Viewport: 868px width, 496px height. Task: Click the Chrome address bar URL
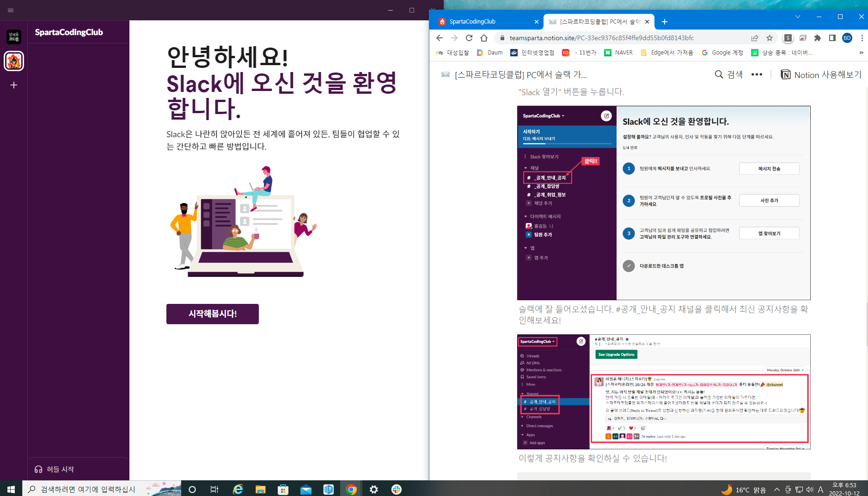pos(601,38)
